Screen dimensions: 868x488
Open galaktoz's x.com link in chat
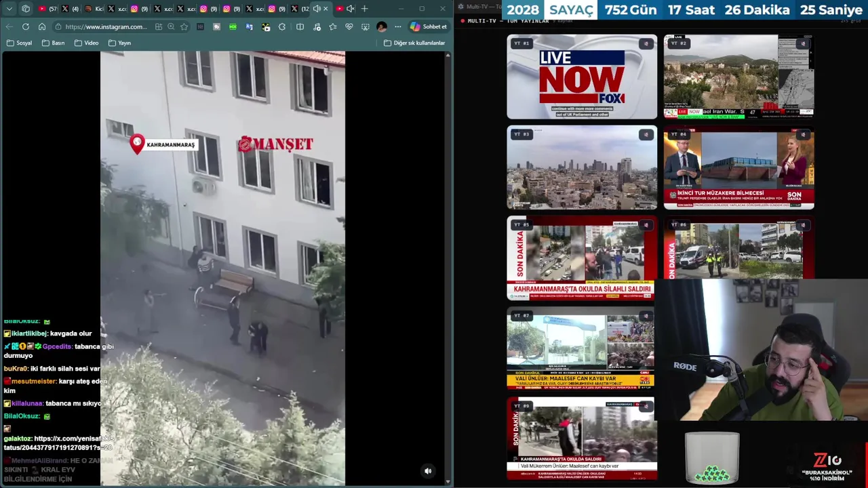point(58,443)
